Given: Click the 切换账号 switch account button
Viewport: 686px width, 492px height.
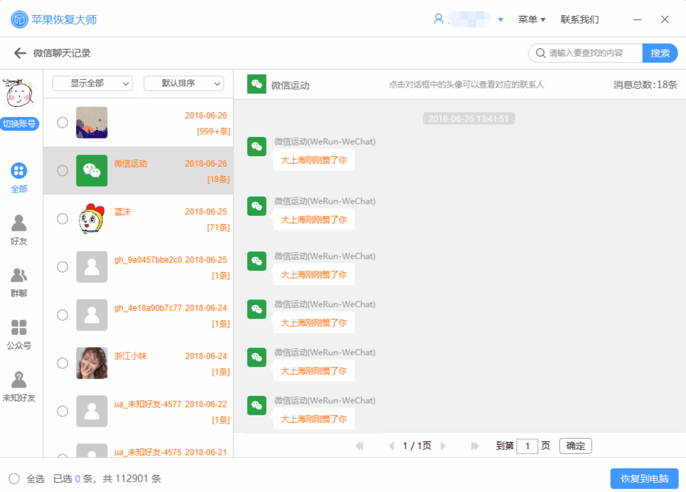Looking at the screenshot, I should 20,124.
